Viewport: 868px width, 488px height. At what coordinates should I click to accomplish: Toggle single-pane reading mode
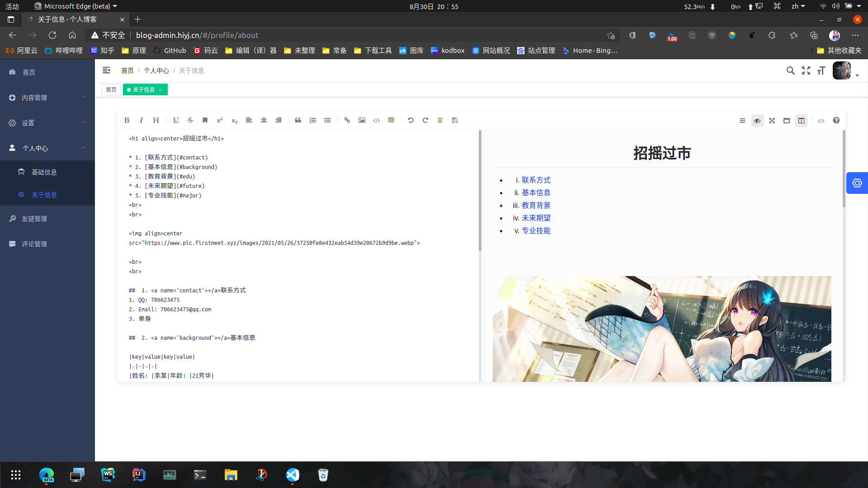(787, 121)
